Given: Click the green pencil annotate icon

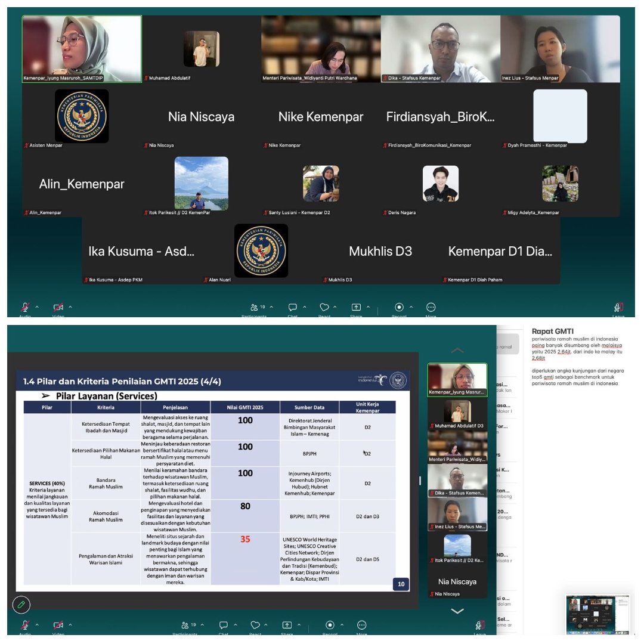Looking at the screenshot, I should [21, 604].
